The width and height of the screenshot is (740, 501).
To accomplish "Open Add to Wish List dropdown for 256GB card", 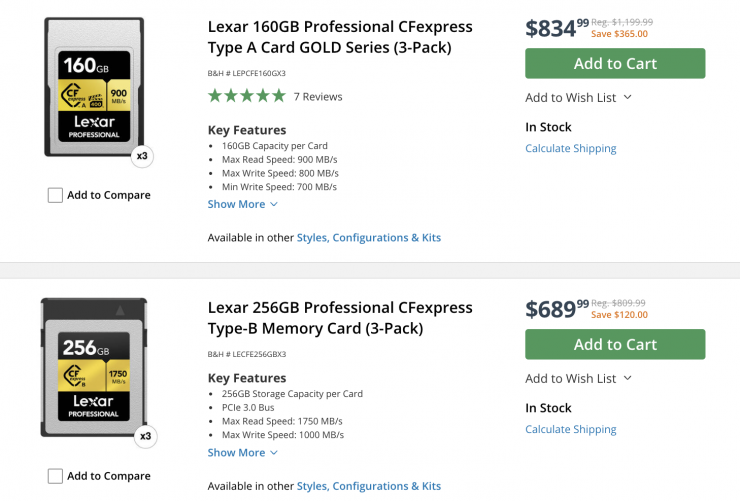I will tap(578, 378).
